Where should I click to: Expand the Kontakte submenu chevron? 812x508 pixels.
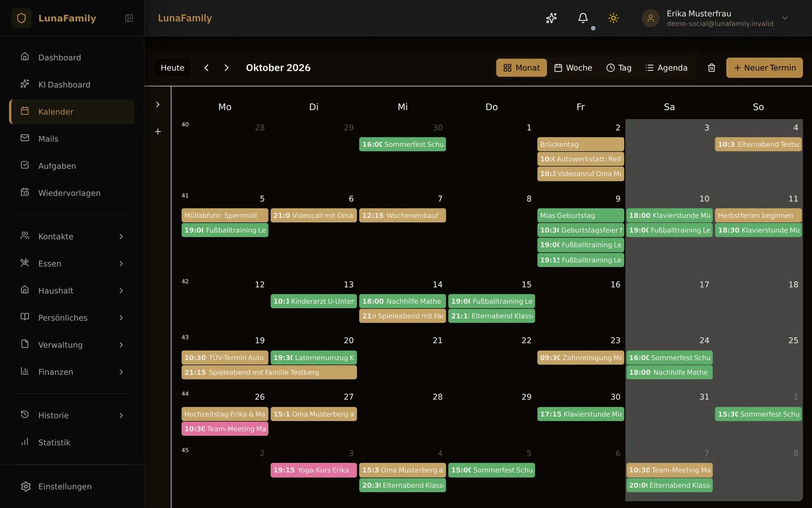click(x=121, y=237)
